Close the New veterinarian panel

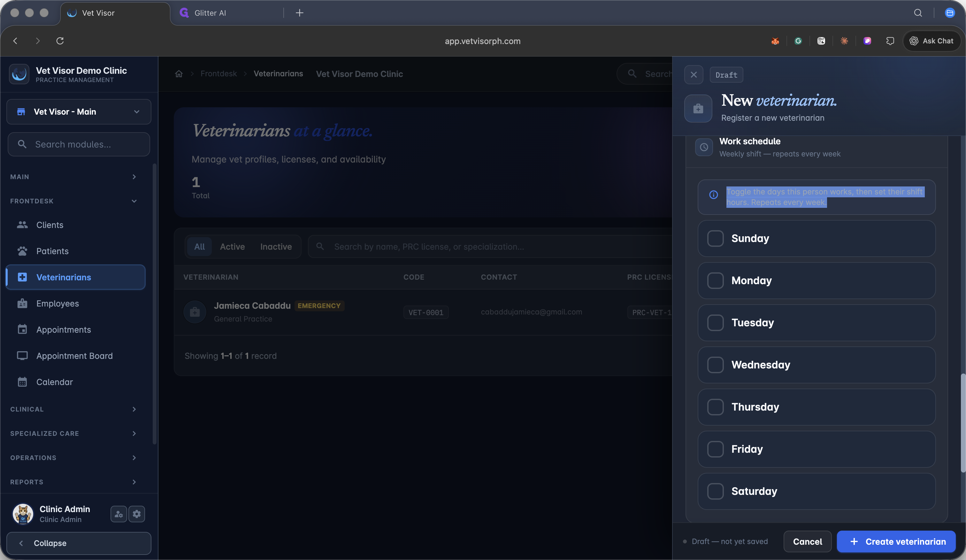click(x=694, y=75)
